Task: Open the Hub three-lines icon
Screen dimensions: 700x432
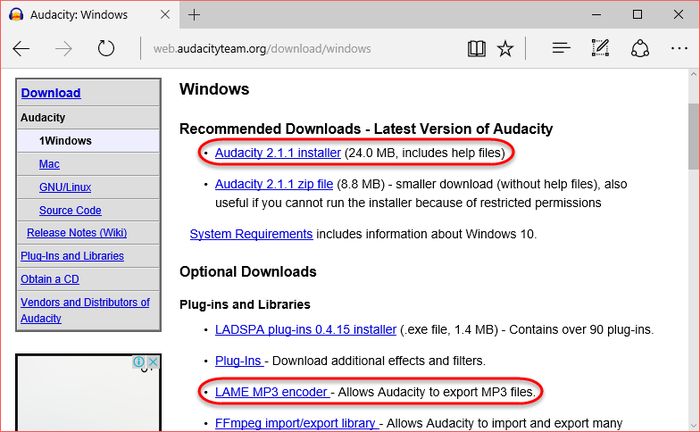Action: click(561, 48)
